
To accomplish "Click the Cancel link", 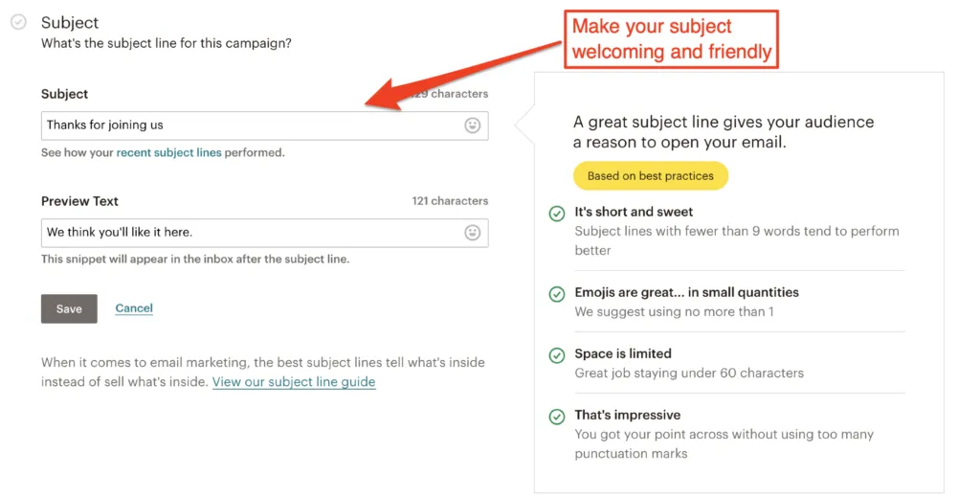I will tap(134, 308).
